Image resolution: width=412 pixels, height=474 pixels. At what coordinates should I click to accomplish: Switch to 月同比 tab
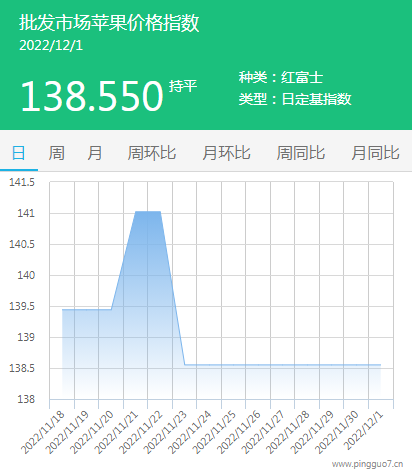click(x=375, y=153)
